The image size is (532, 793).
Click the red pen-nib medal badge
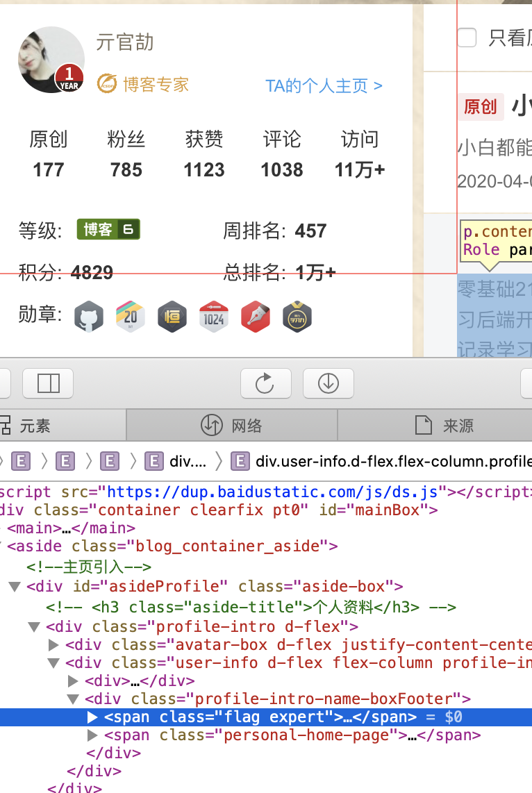[x=256, y=317]
